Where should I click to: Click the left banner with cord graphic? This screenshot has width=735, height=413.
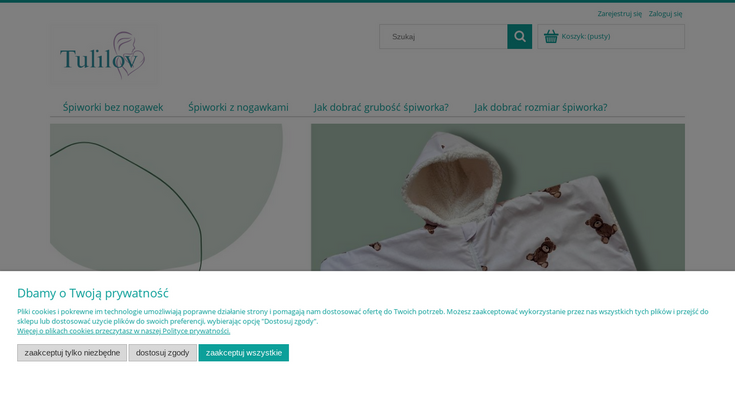pos(166,196)
